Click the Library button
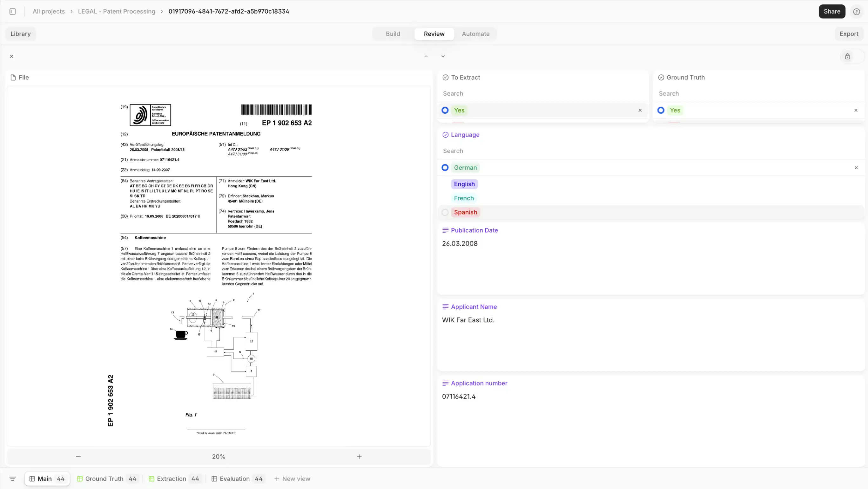 click(20, 33)
